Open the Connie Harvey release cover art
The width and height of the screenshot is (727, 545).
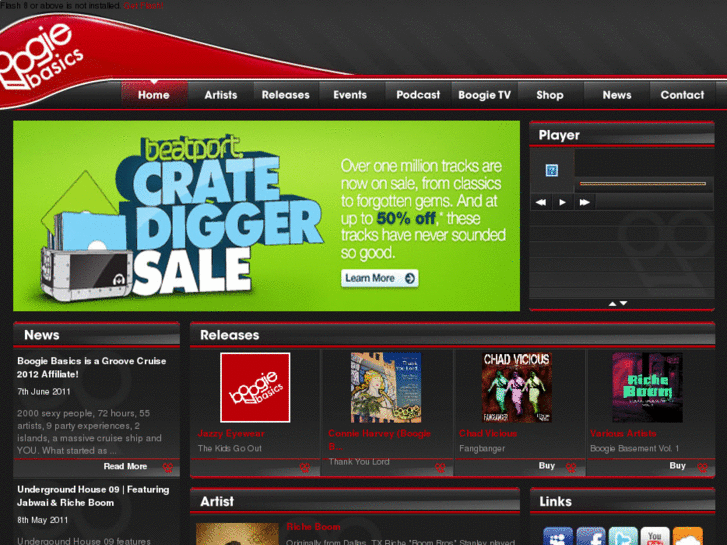coord(386,387)
